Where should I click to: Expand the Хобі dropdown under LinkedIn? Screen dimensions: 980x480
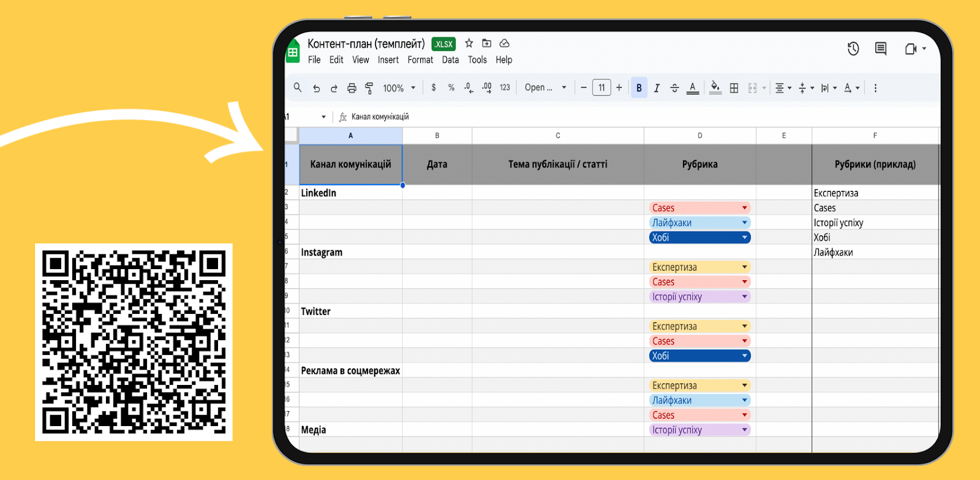pyautogui.click(x=745, y=238)
